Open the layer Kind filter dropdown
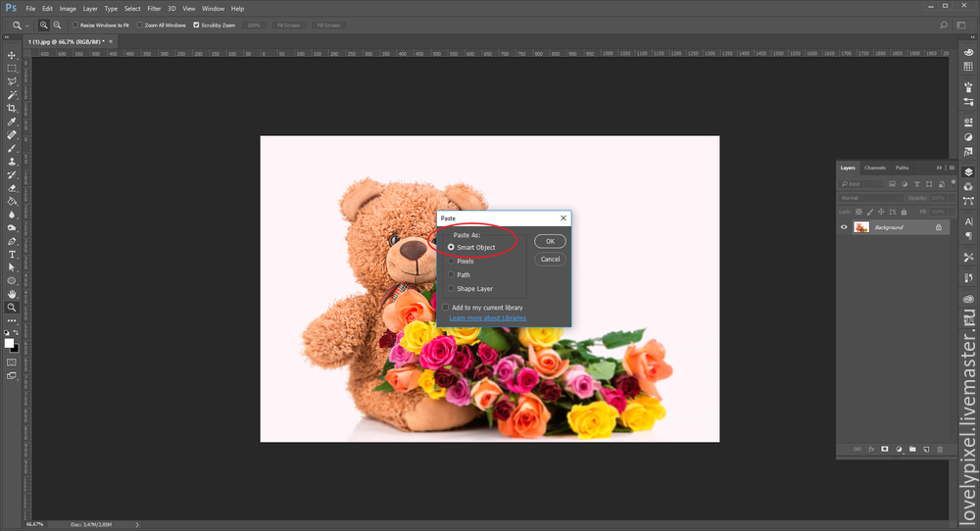The width and height of the screenshot is (980, 531). click(x=862, y=184)
